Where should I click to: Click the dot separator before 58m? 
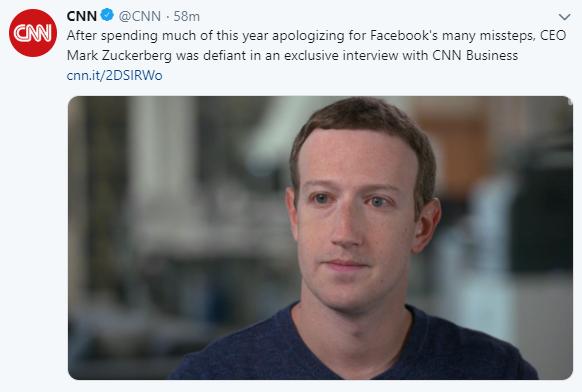pos(167,17)
